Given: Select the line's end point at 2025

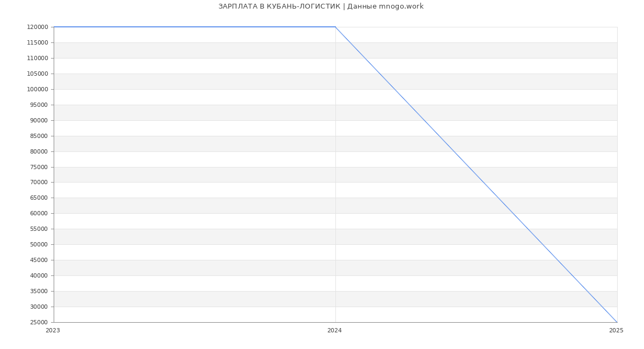Looking at the screenshot, I should (x=617, y=322).
